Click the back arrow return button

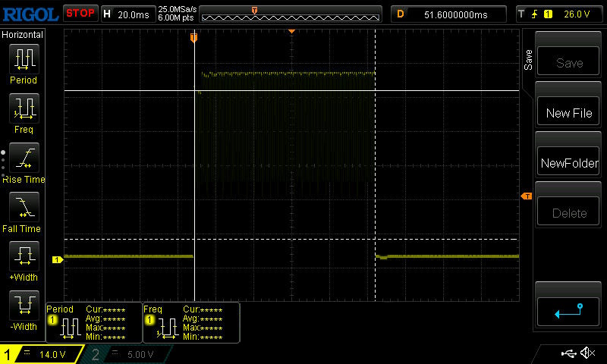tap(568, 310)
